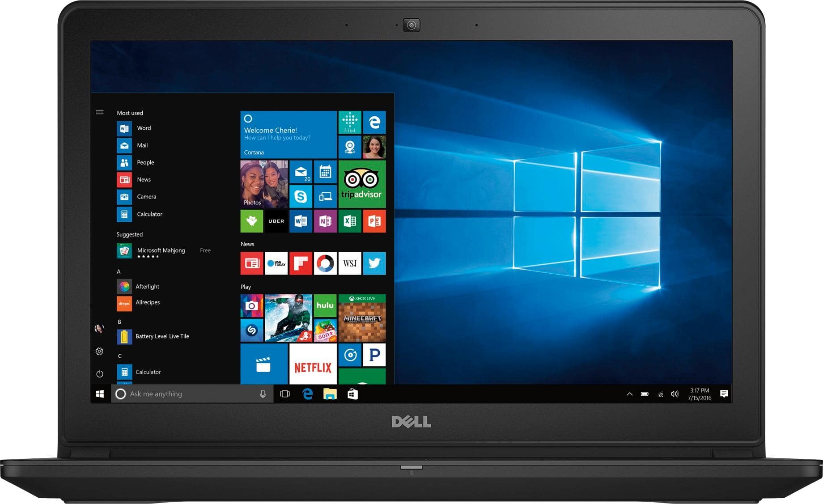Open the user account avatar in Start rail
Image resolution: width=823 pixels, height=504 pixels.
tap(99, 329)
